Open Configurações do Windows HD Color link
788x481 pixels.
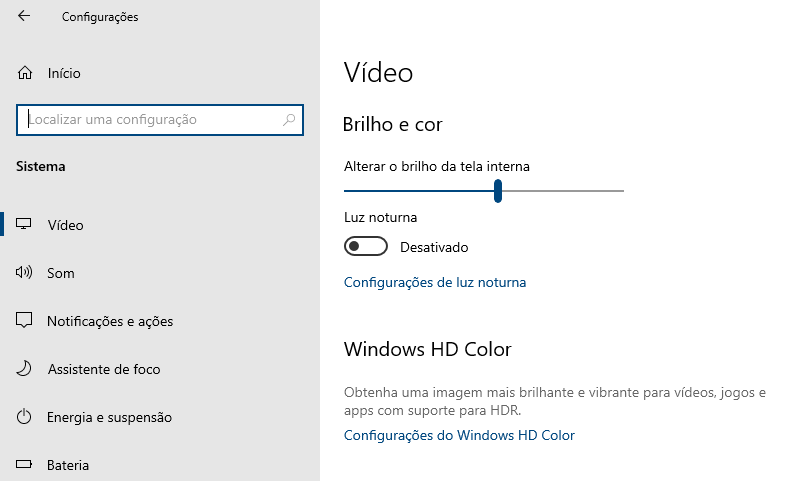(459, 435)
